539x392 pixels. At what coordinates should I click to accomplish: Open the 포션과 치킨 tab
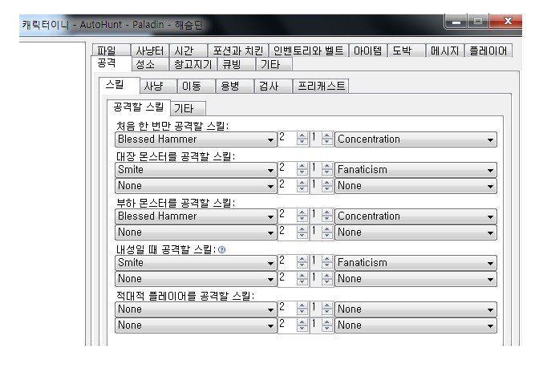click(x=237, y=51)
